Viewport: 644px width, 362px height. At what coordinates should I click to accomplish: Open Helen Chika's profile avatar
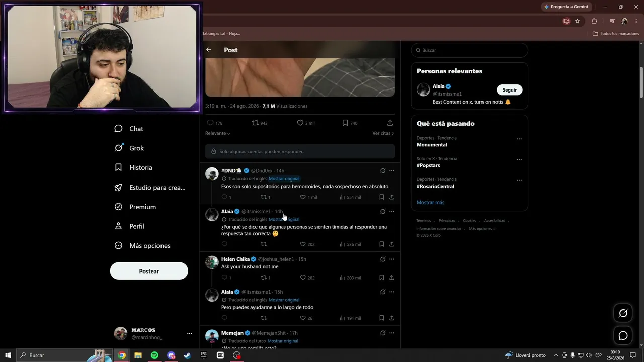[212, 262]
